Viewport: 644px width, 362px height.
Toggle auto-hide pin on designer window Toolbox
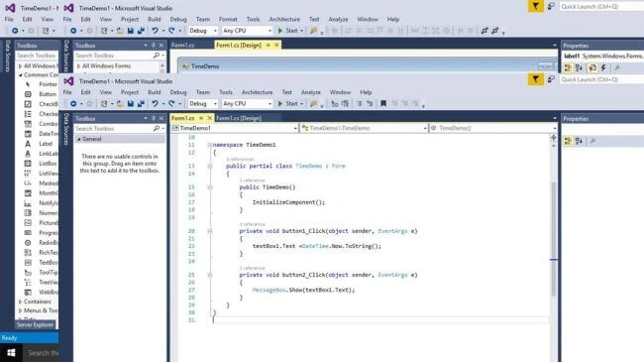(154, 46)
